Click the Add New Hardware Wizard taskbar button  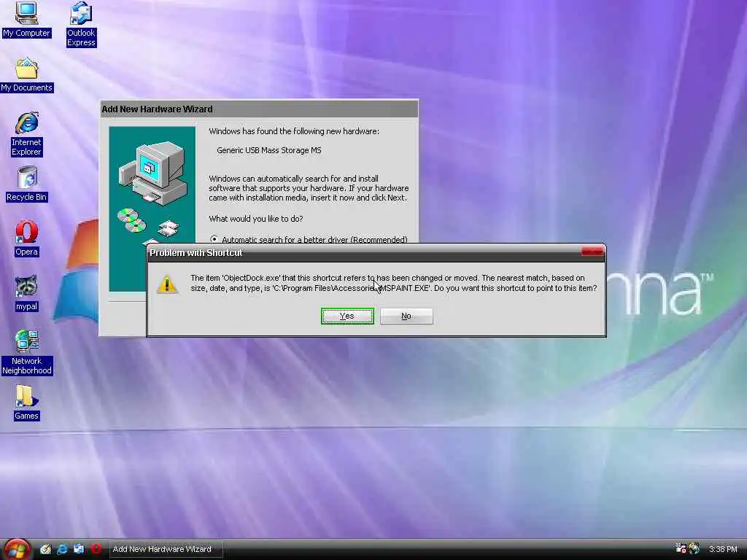(x=166, y=550)
